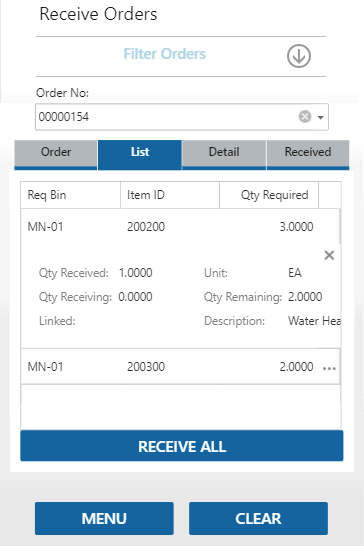Open the Order No dropdown arrow
This screenshot has width=364, height=546.
click(x=320, y=117)
